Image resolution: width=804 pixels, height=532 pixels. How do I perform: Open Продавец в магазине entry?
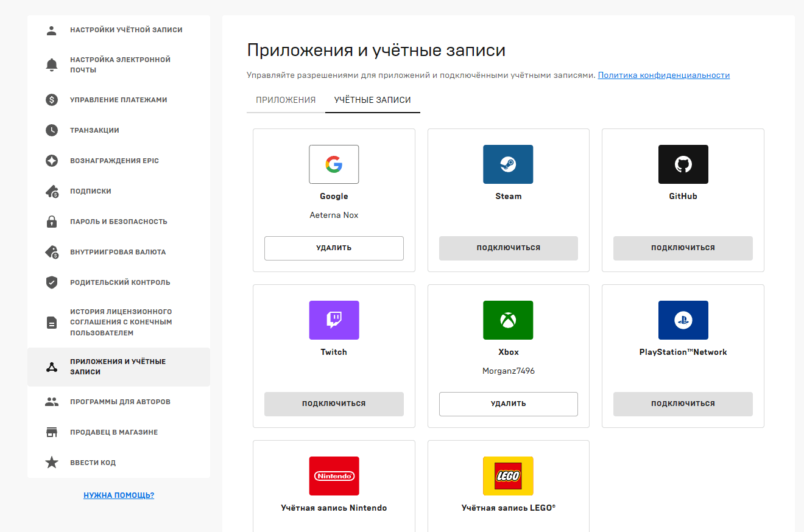pos(119,432)
